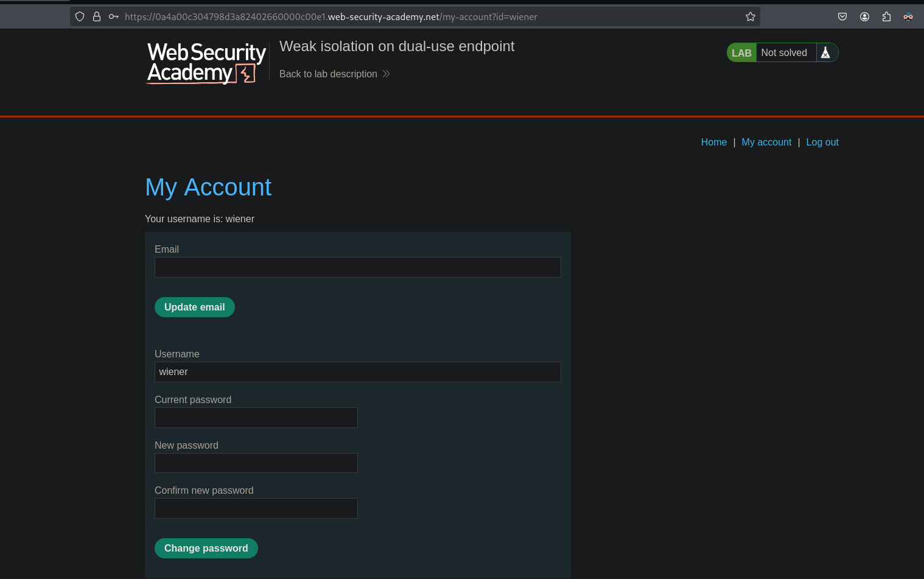Open the Firefox account profile icon
The height and width of the screenshot is (579, 924).
click(864, 16)
